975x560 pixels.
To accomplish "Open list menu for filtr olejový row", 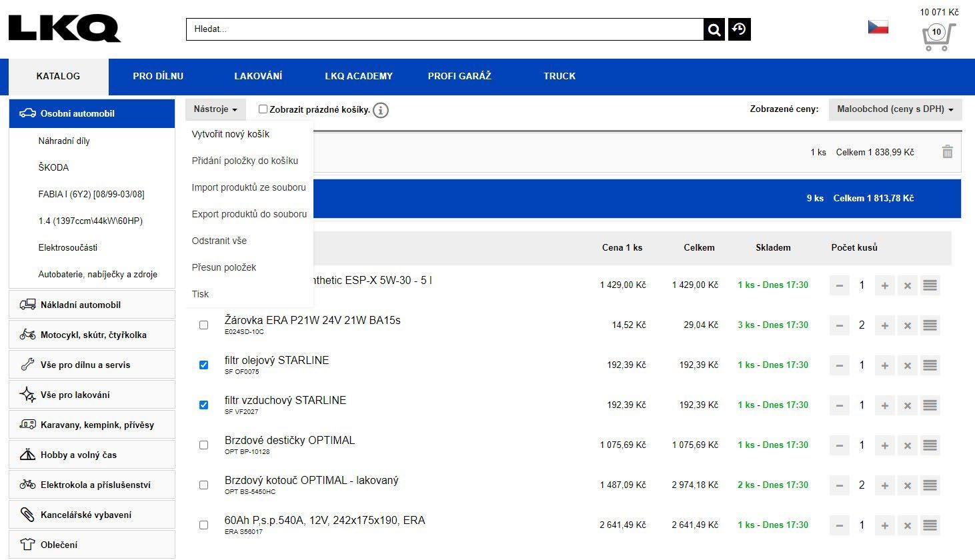I will click(930, 365).
